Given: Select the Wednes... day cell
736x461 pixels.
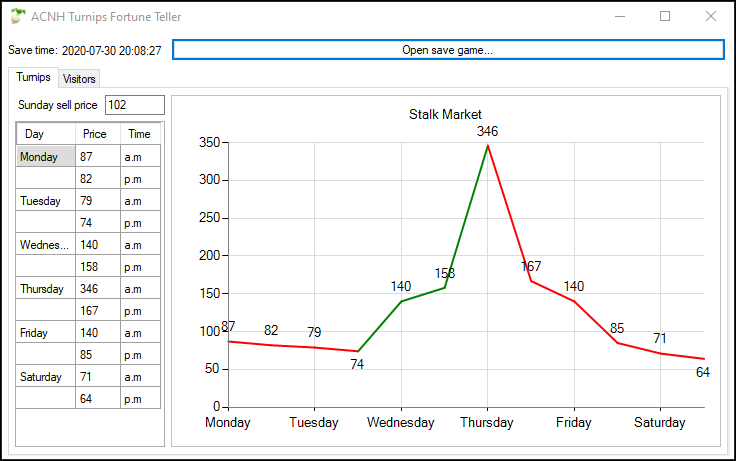Looking at the screenshot, I should coord(46,245).
